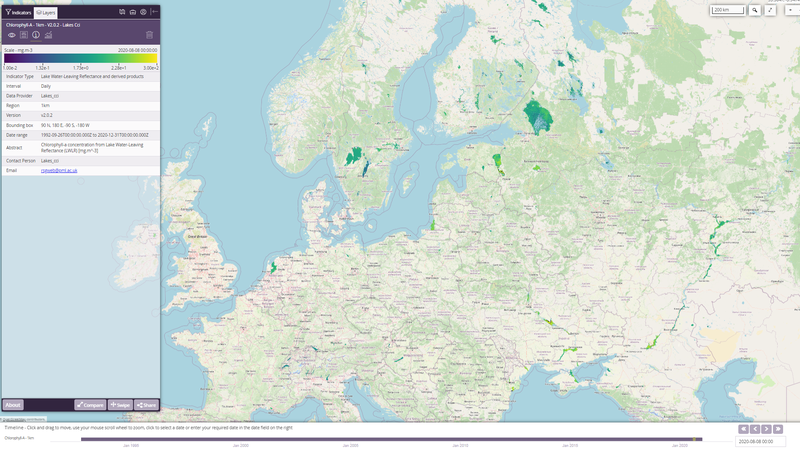Click the map search magnifier button
The width and height of the screenshot is (800, 452).
[x=755, y=10]
